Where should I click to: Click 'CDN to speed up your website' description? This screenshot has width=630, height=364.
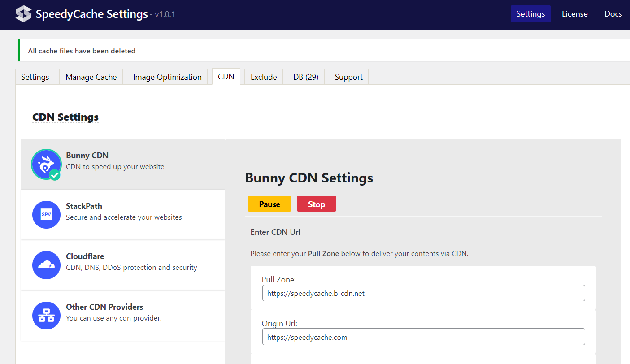115,167
